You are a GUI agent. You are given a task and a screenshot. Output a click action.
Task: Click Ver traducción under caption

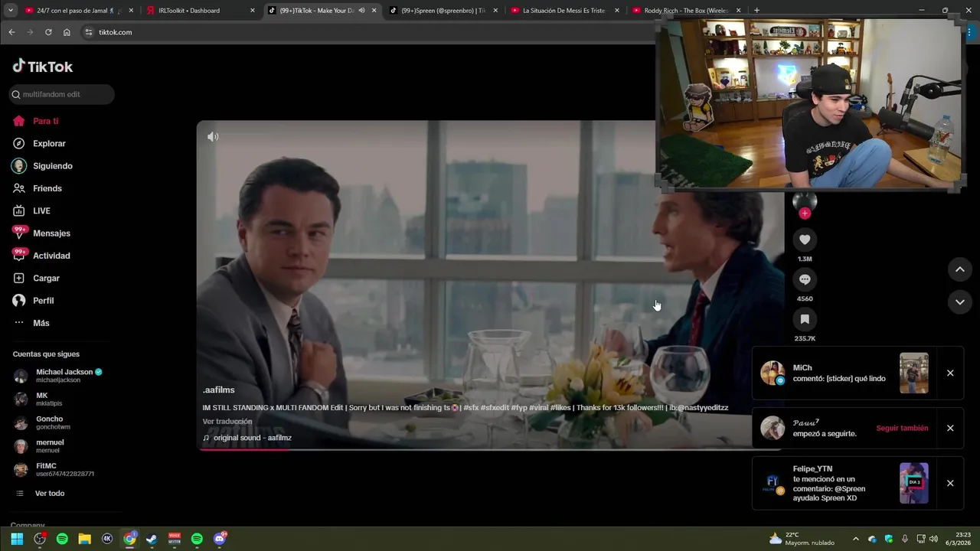[227, 422]
